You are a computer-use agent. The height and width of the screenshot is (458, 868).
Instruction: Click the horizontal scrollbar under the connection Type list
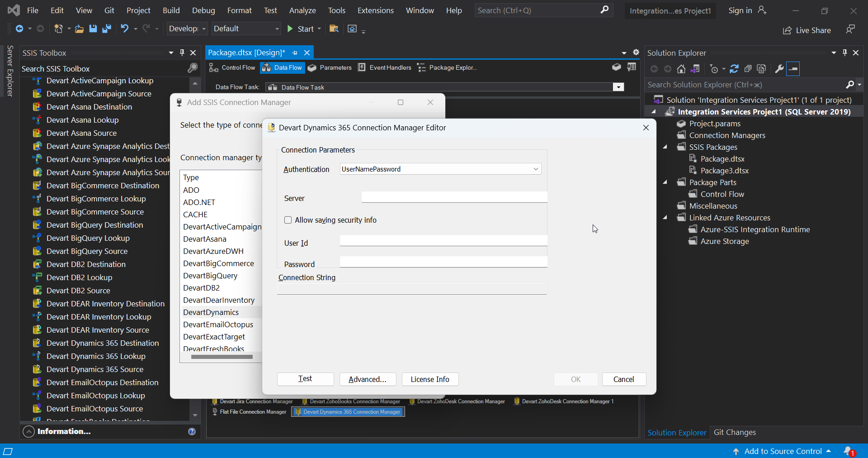[x=222, y=357]
